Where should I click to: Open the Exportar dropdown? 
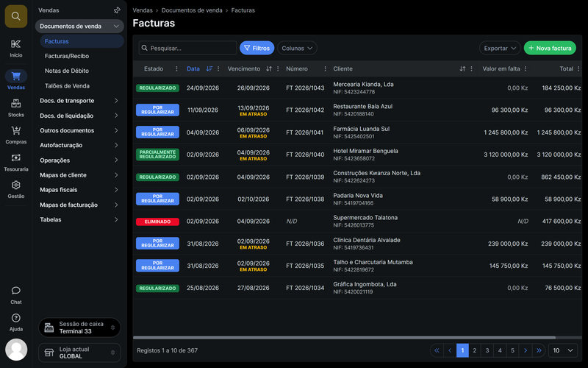pos(500,48)
